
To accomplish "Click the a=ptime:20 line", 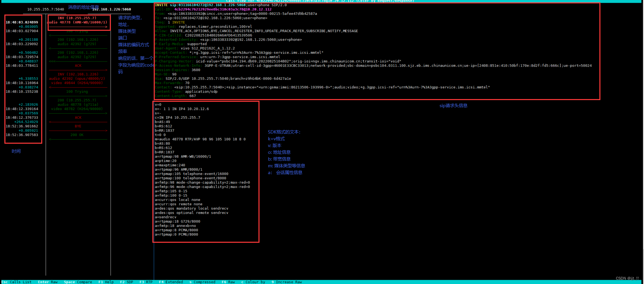I will (x=166, y=161).
